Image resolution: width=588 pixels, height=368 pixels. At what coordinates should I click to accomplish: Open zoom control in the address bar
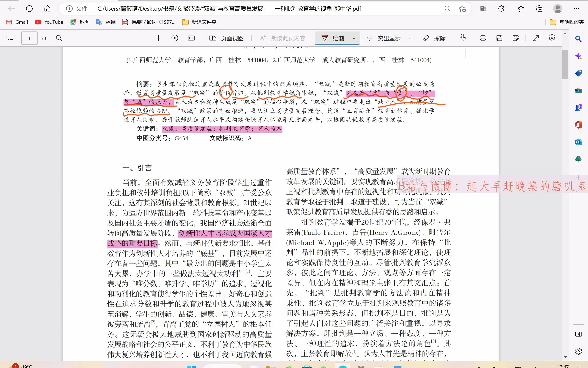pyautogui.click(x=447, y=9)
